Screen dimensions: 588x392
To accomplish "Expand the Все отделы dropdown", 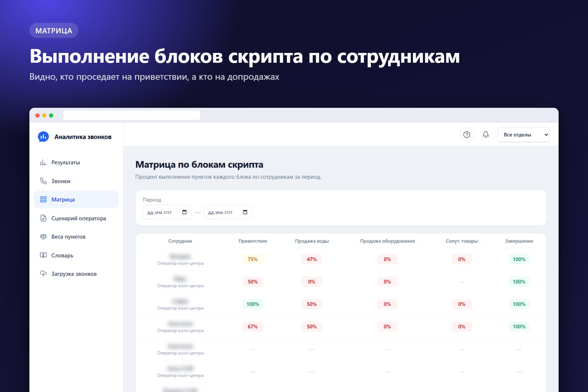I will coord(524,135).
